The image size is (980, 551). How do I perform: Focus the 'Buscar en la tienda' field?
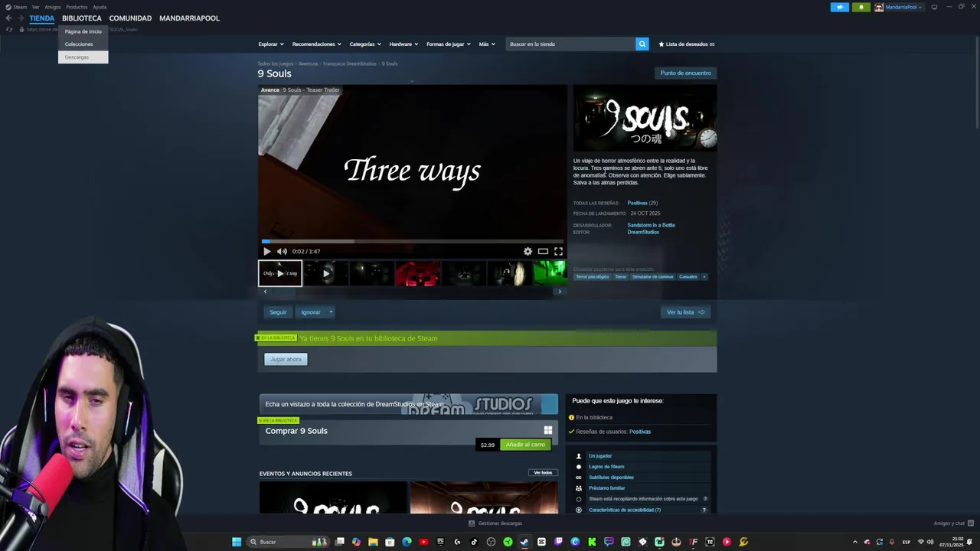pyautogui.click(x=570, y=44)
